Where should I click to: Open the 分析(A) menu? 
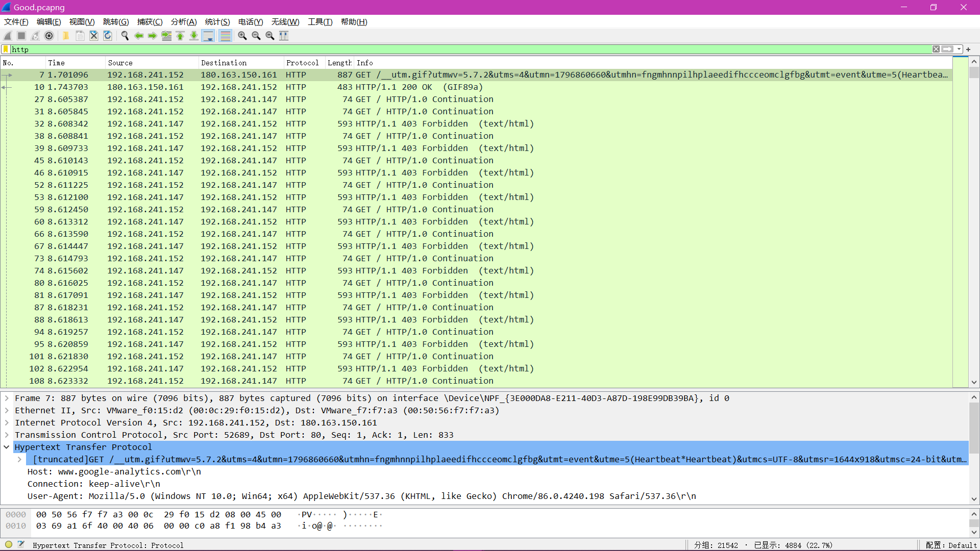tap(184, 22)
